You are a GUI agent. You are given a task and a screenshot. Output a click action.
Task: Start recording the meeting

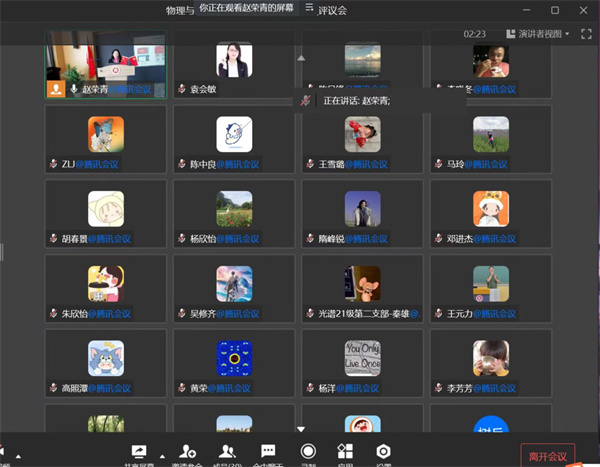coord(308,452)
